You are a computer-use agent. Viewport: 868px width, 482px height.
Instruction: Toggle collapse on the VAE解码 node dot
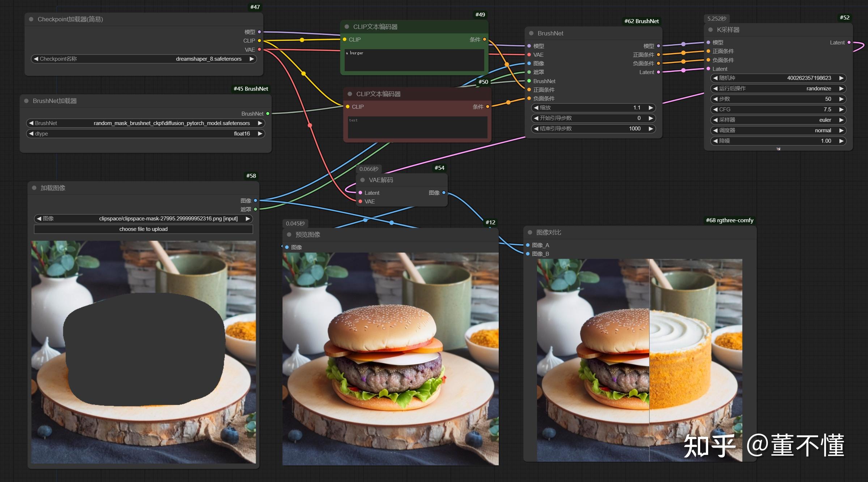[x=362, y=180]
